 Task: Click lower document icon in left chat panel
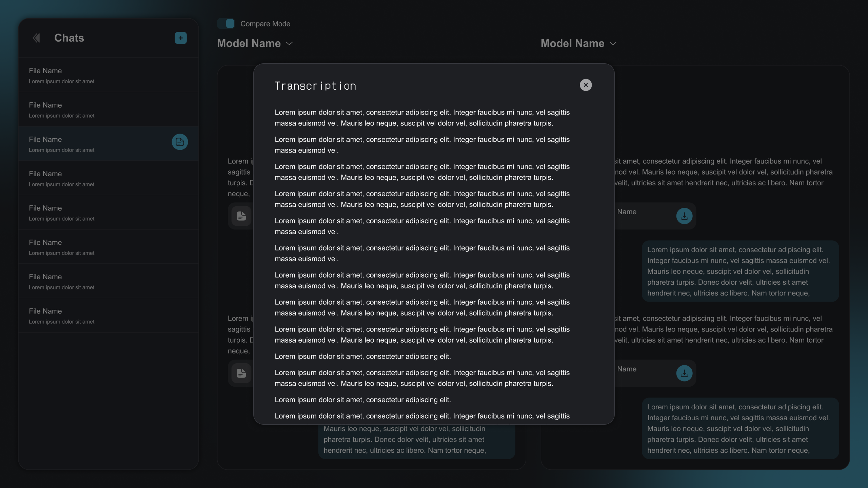click(x=241, y=373)
